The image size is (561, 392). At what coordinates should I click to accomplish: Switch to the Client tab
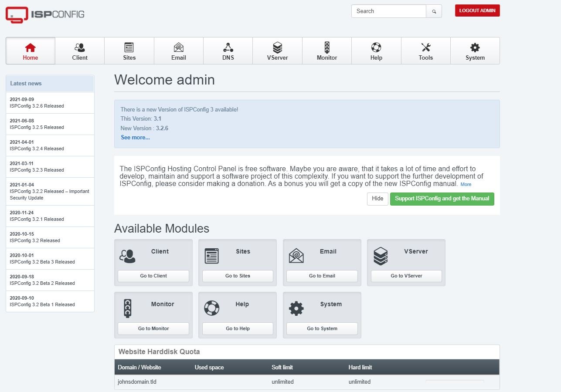80,51
